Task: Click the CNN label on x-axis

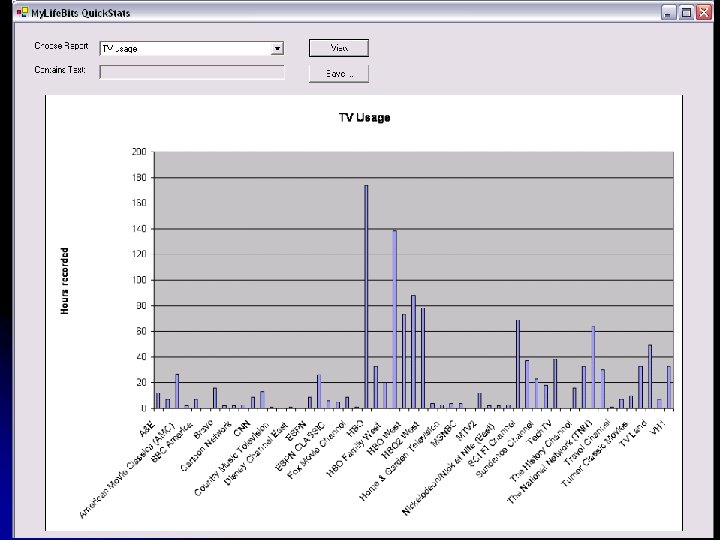Action: pyautogui.click(x=242, y=428)
